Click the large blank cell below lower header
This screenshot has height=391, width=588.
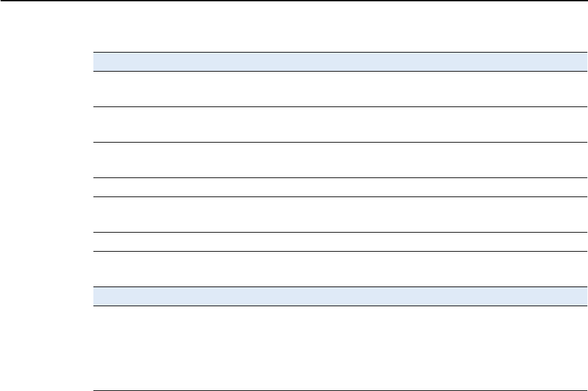339,348
